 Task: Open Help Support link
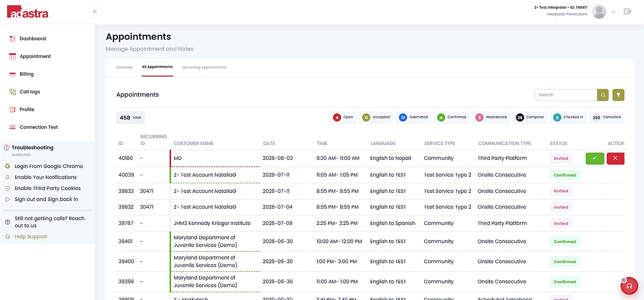tap(31, 237)
